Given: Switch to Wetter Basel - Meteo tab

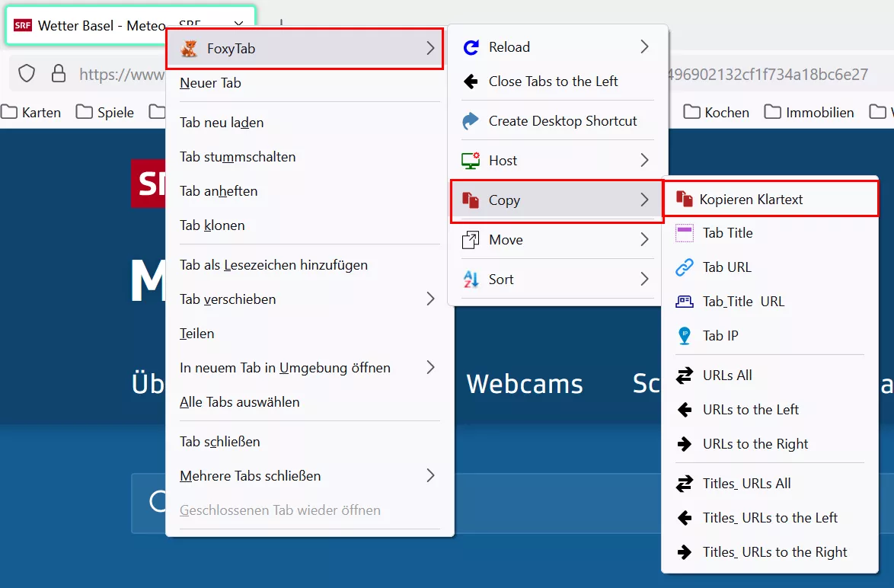Looking at the screenshot, I should click(x=130, y=25).
